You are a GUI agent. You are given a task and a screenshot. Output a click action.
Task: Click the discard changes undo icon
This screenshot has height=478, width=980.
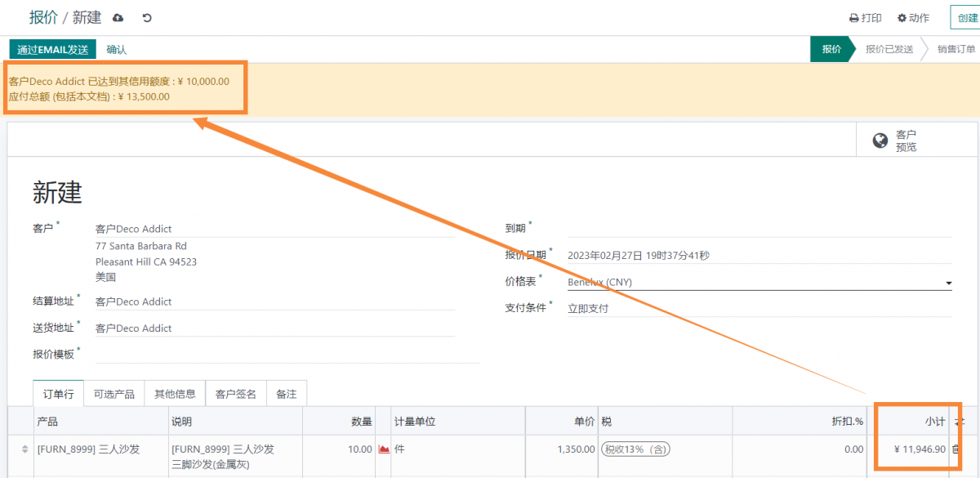point(146,17)
